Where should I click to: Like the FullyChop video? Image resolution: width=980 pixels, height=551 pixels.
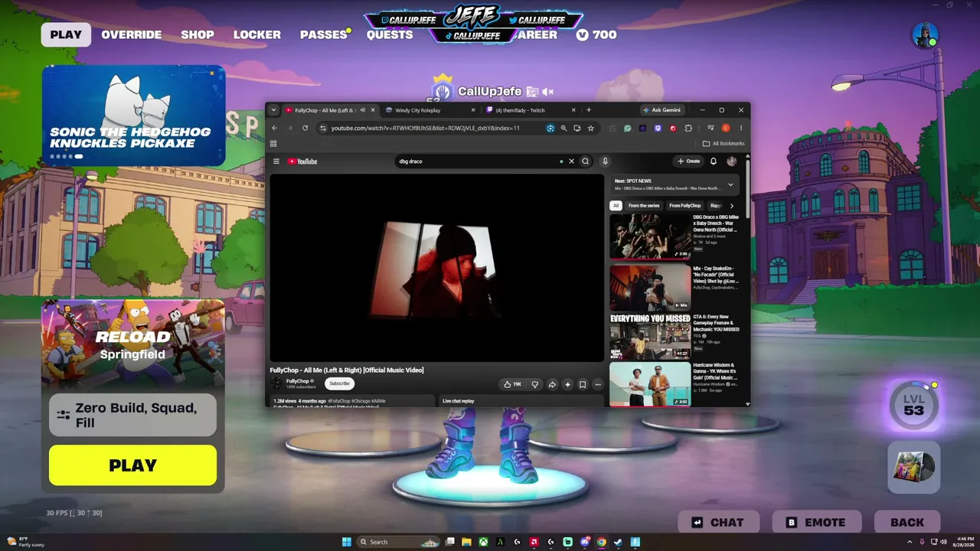pyautogui.click(x=512, y=384)
